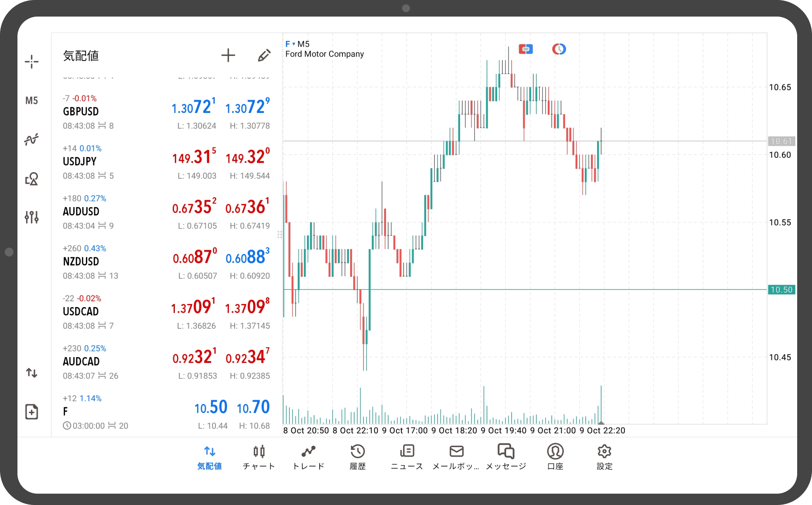Add a symbol with the plus icon
The height and width of the screenshot is (505, 812).
228,55
